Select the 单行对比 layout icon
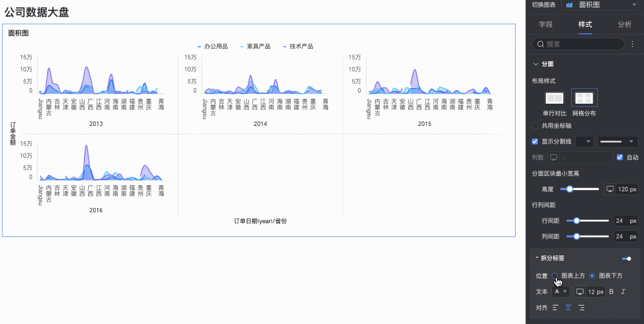Image resolution: width=644 pixels, height=324 pixels. point(554,98)
